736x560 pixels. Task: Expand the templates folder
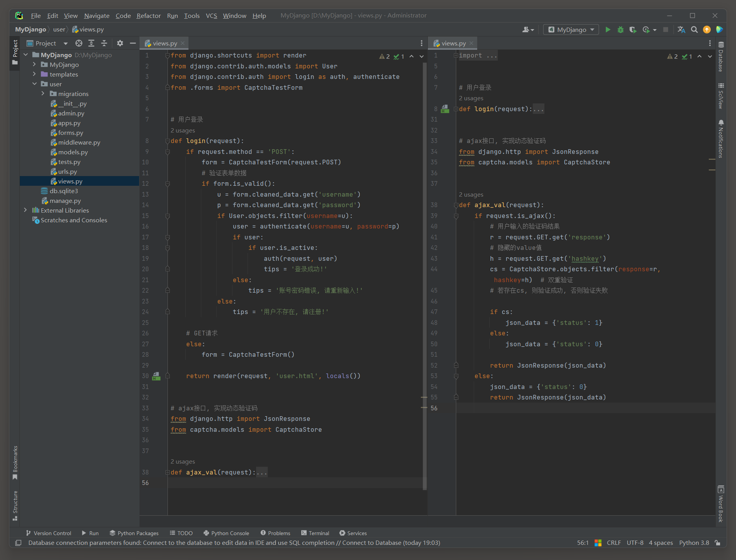pos(34,74)
